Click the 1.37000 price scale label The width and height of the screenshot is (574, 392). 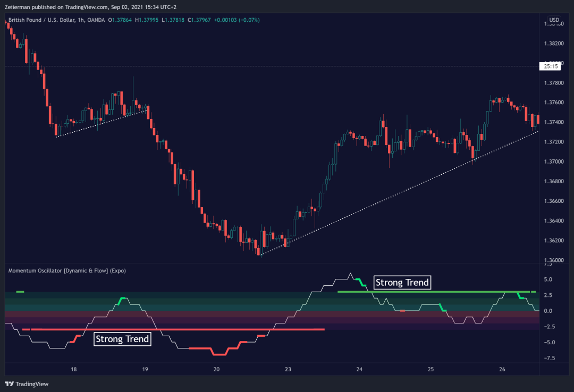click(553, 161)
